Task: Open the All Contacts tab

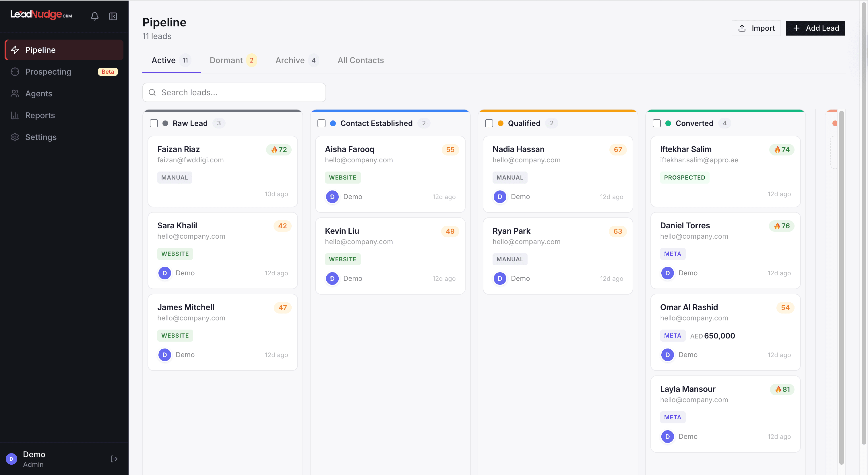Action: 361,60
